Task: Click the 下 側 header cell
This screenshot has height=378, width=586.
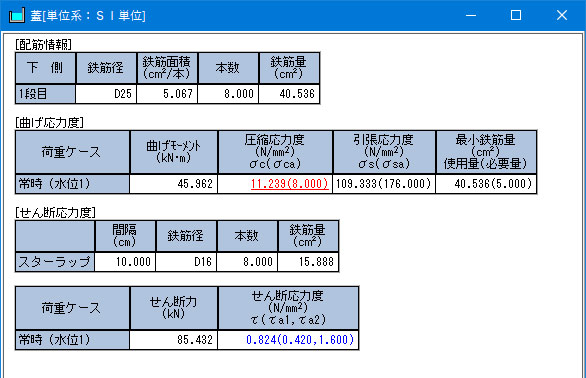Action: pyautogui.click(x=45, y=68)
